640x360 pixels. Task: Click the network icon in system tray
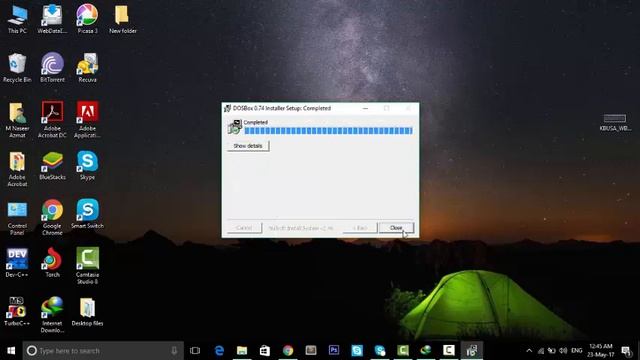541,351
